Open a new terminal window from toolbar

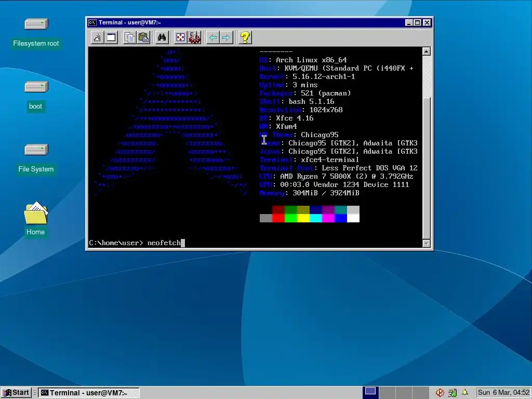click(111, 37)
